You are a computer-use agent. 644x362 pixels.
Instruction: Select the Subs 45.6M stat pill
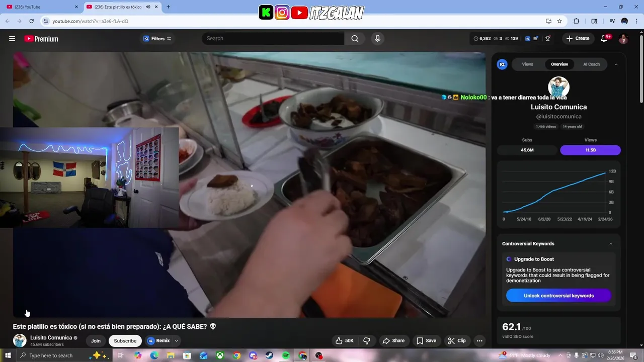pos(527,150)
